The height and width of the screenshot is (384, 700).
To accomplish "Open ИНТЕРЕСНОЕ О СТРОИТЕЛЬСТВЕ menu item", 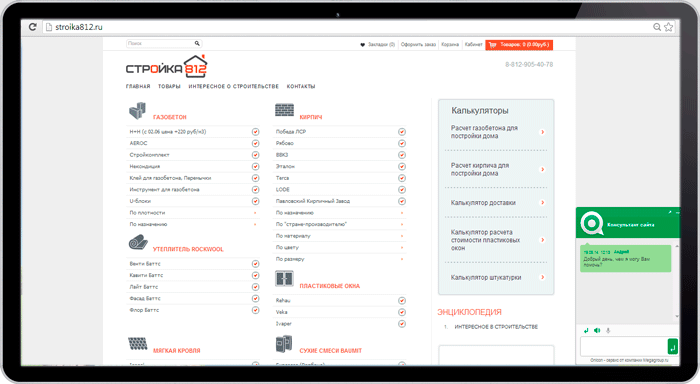I will point(233,86).
